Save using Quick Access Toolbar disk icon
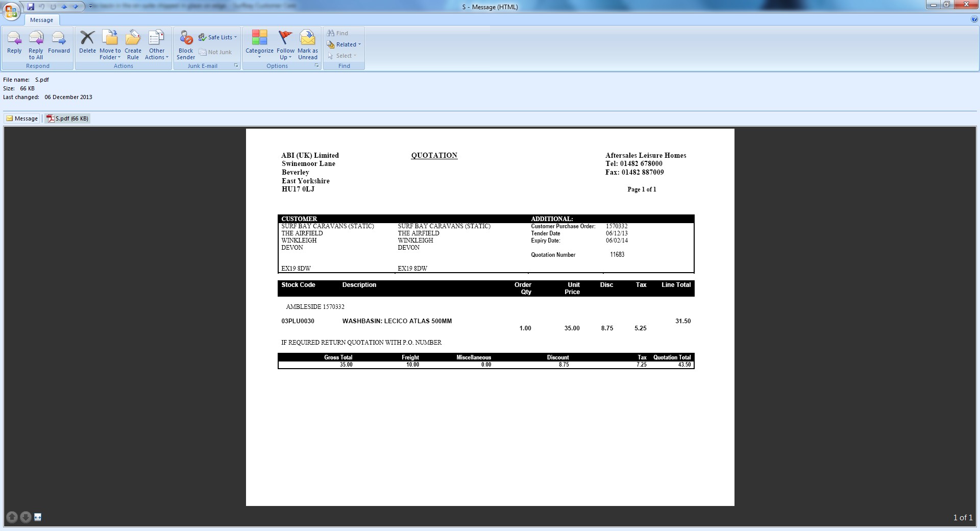This screenshot has height=531, width=980. (31, 7)
